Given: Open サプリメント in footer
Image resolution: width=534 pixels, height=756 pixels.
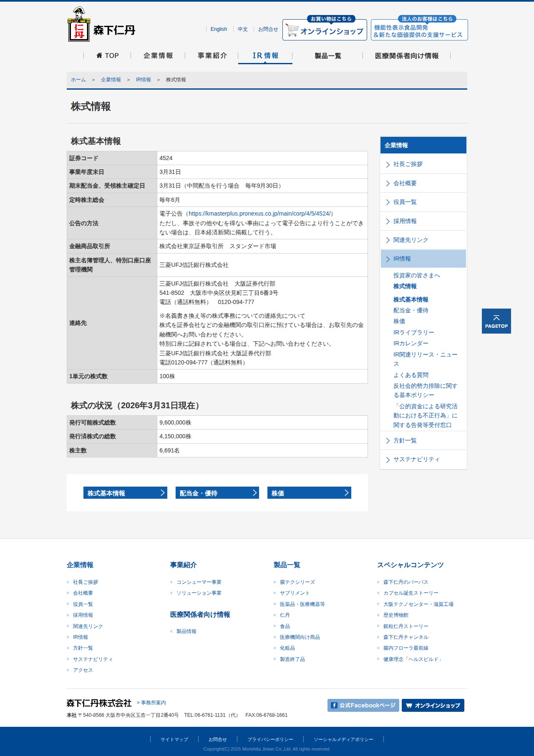Looking at the screenshot, I should click(295, 593).
